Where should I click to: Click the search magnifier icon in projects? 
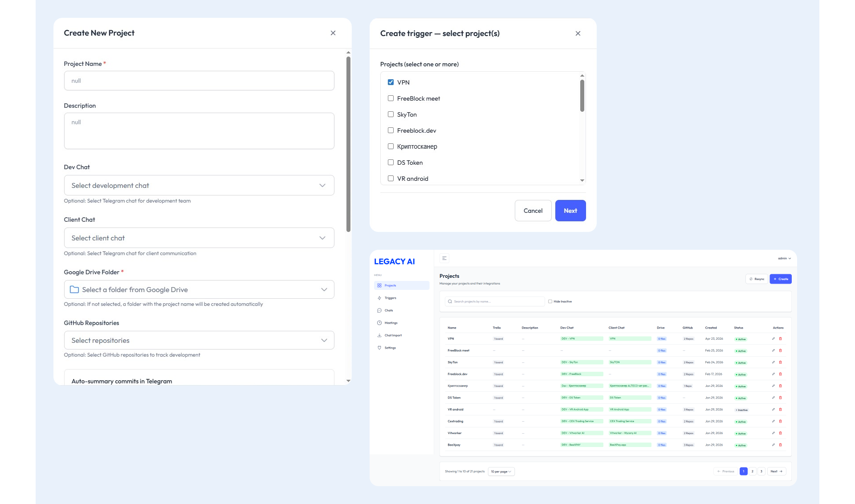coord(450,301)
